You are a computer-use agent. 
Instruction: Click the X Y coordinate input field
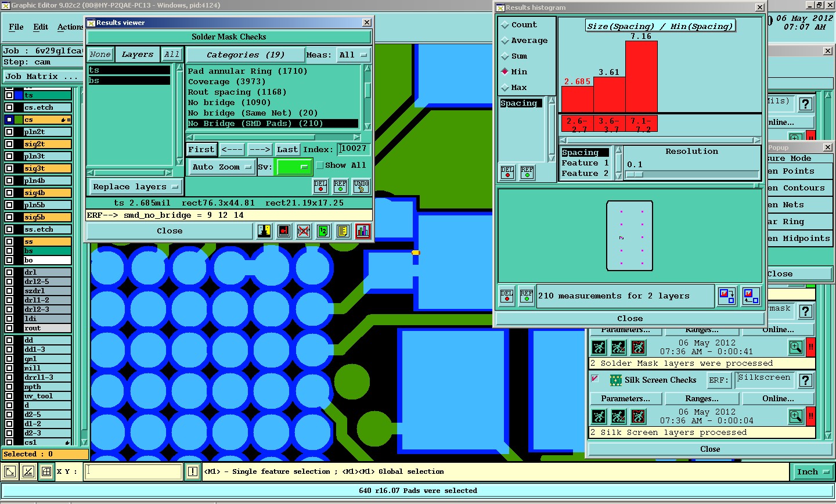tap(134, 471)
